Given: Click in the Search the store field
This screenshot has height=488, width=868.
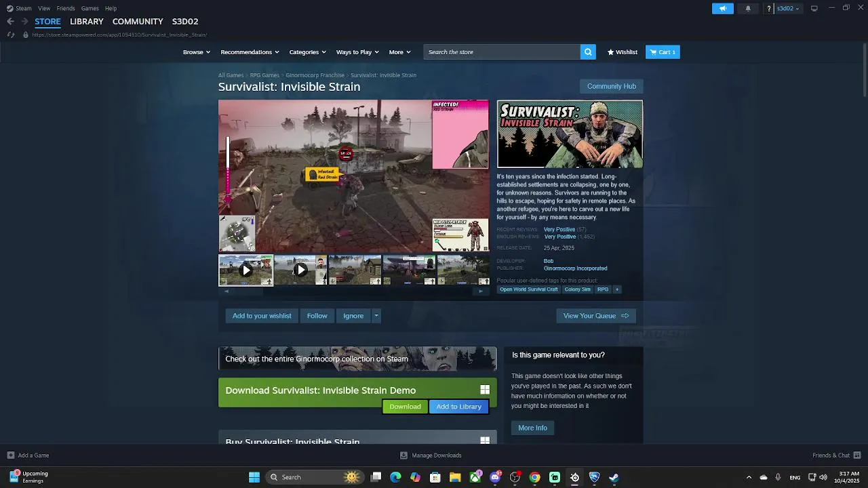Looking at the screenshot, I should (x=502, y=52).
